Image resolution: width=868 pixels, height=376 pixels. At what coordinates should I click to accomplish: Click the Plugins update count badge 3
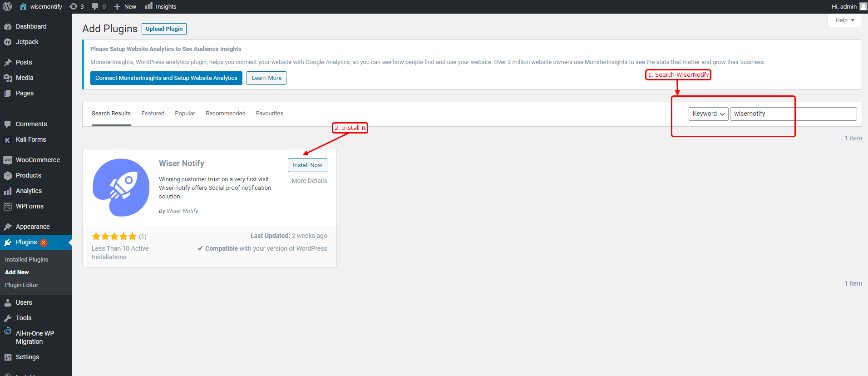click(x=43, y=242)
